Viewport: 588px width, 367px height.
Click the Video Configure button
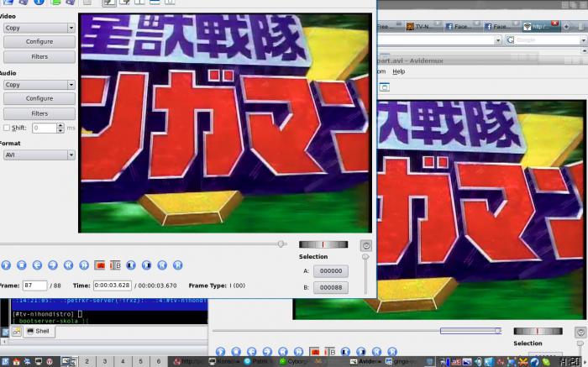pos(39,42)
